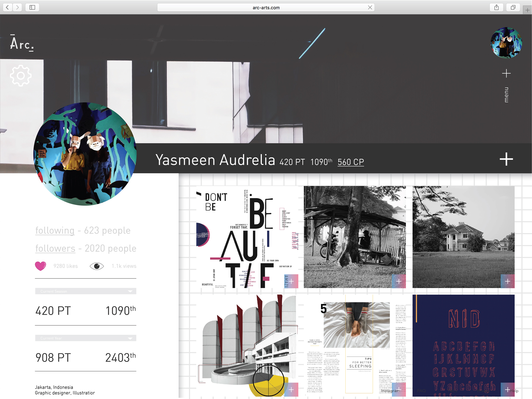532x399 pixels.
Task: Open the large circular profile picture
Action: [85, 154]
